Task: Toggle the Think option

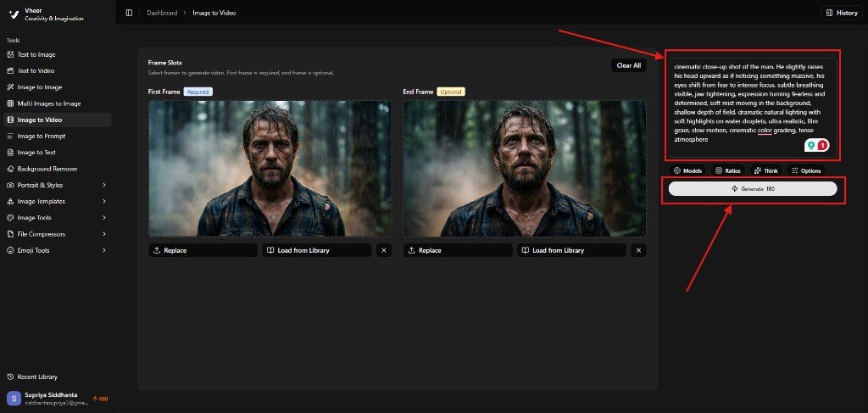Action: (x=765, y=170)
